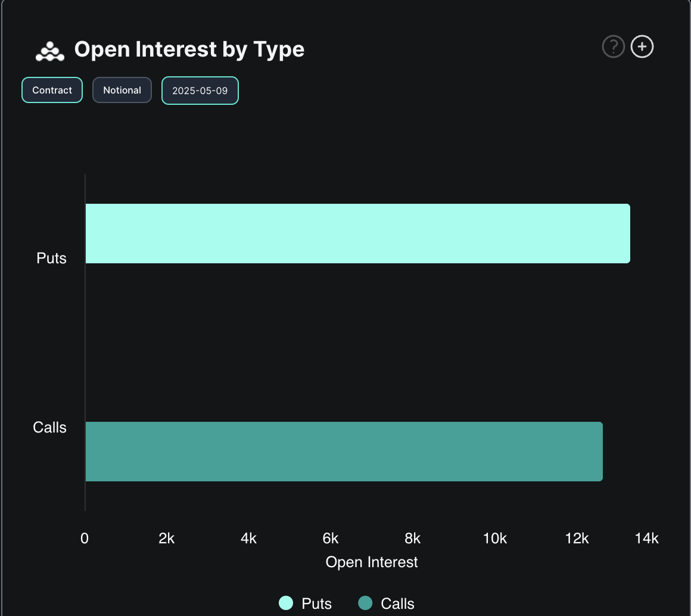Click the 14k x-axis tick label
This screenshot has height=616, width=691.
[647, 539]
